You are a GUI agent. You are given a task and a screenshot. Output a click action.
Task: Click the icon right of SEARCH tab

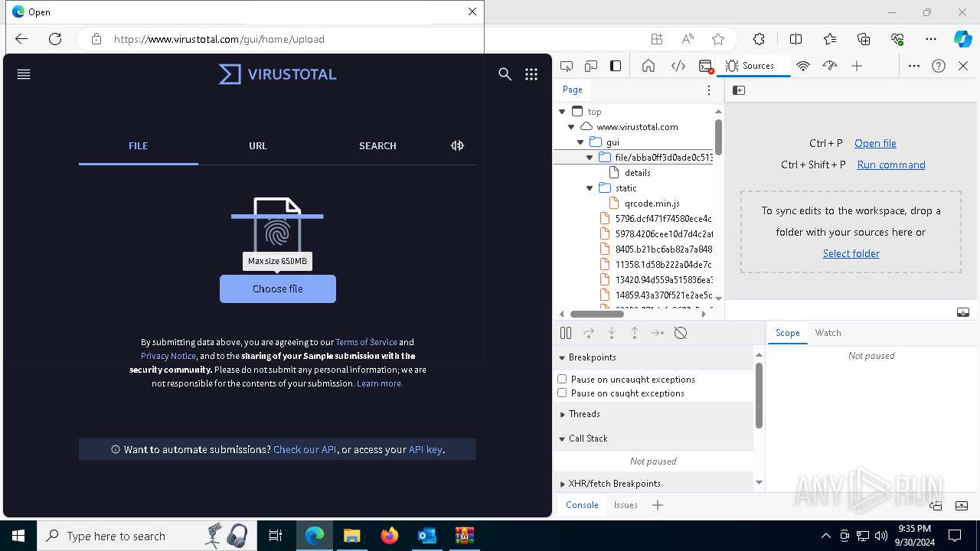457,145
